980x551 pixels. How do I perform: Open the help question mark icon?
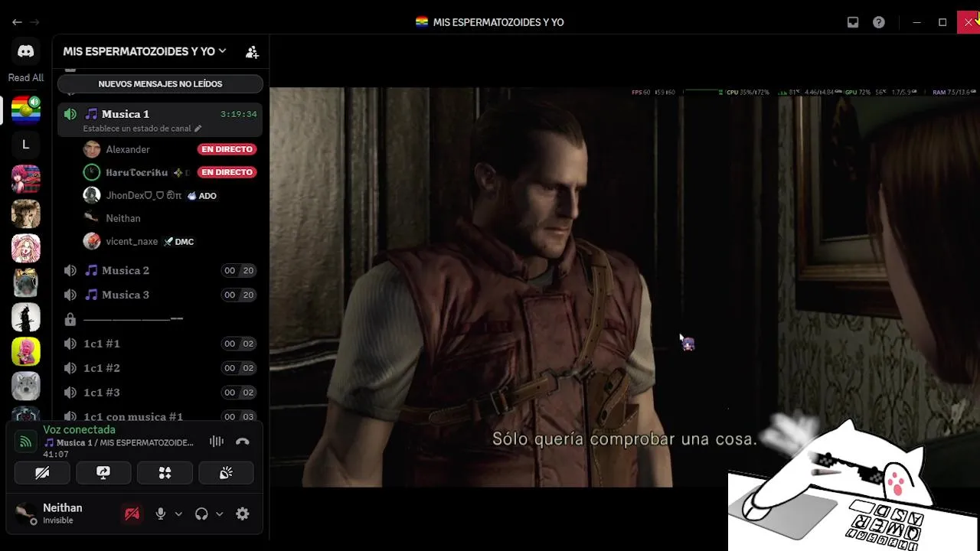(879, 22)
